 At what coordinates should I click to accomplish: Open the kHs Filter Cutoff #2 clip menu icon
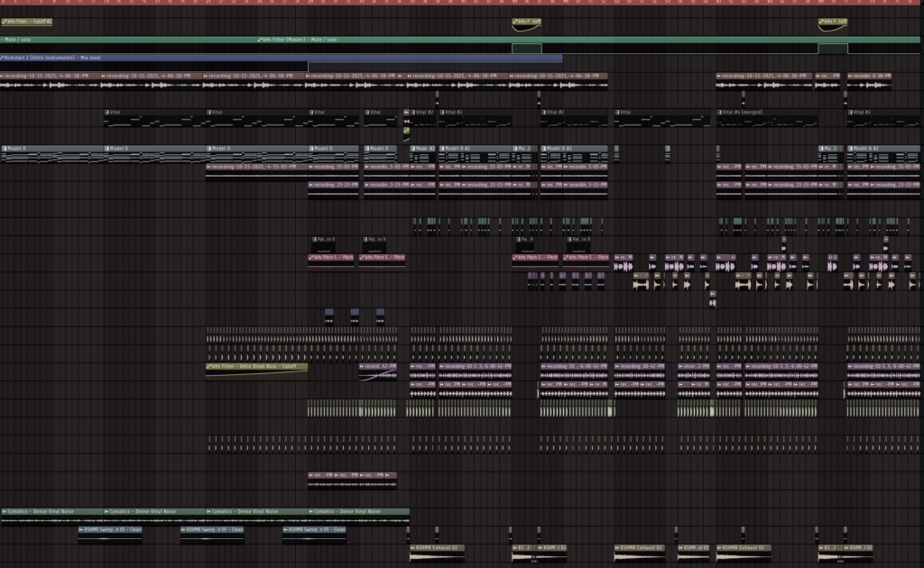[5, 22]
